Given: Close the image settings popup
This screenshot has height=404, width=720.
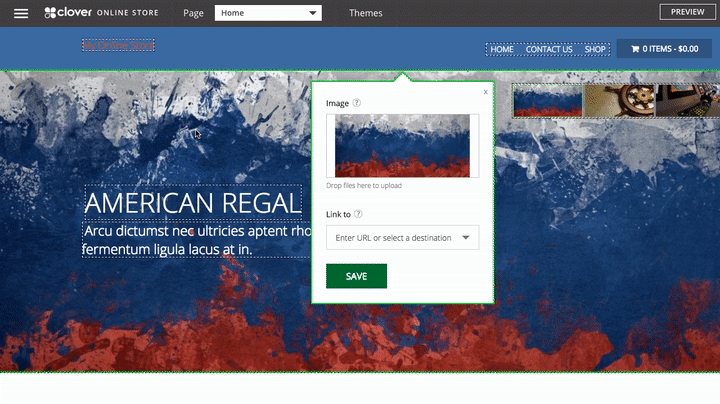Looking at the screenshot, I should 485,91.
